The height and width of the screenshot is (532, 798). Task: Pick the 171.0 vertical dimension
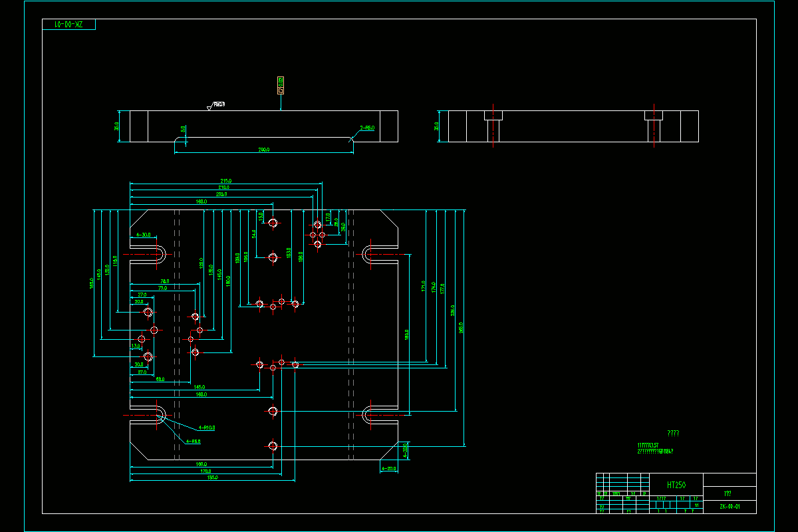click(424, 286)
